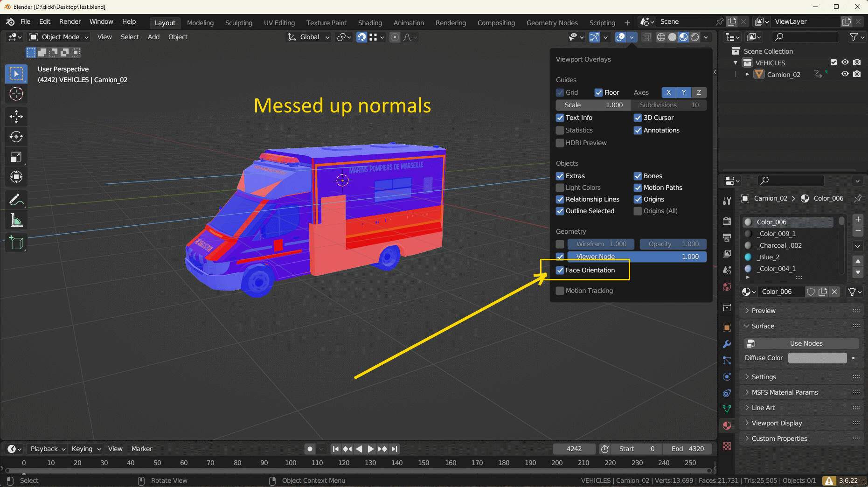The image size is (868, 487).
Task: Select the Measure tool
Action: (x=16, y=221)
